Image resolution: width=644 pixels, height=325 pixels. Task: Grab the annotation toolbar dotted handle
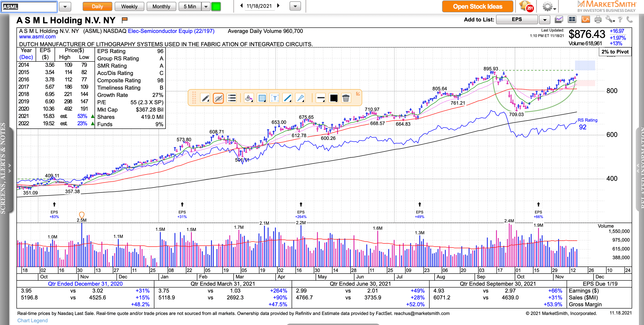tap(194, 98)
